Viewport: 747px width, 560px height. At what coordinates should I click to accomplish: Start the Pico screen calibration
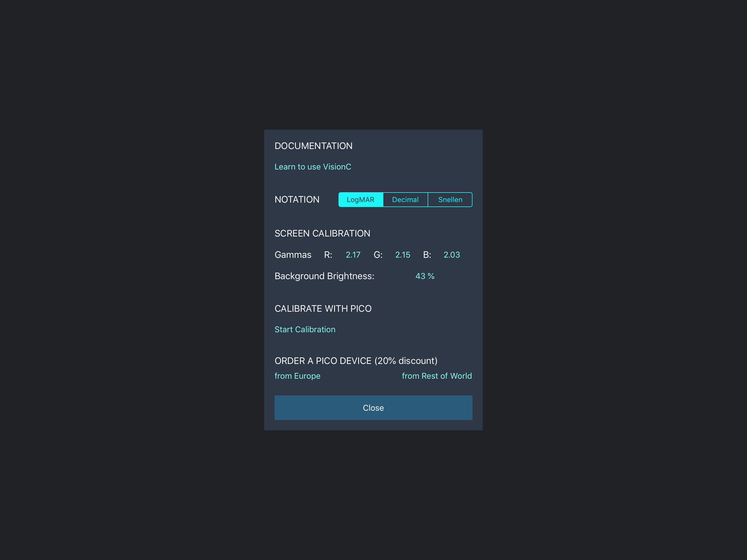[x=305, y=329]
